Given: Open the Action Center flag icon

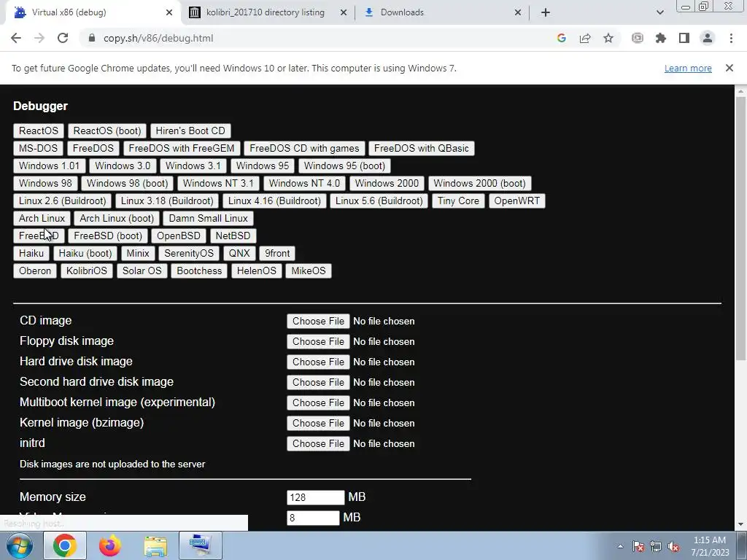Looking at the screenshot, I should click(x=638, y=546).
